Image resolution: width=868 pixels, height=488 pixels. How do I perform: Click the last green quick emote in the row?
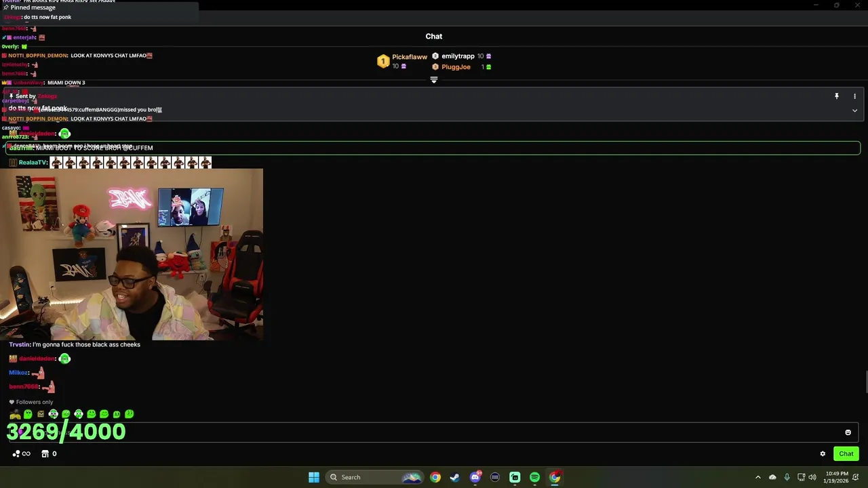[130, 414]
